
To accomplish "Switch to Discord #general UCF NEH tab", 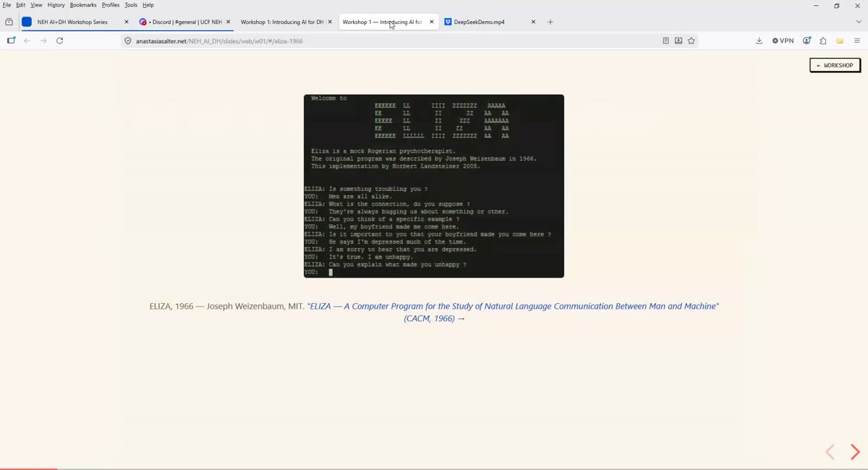I will [x=184, y=22].
